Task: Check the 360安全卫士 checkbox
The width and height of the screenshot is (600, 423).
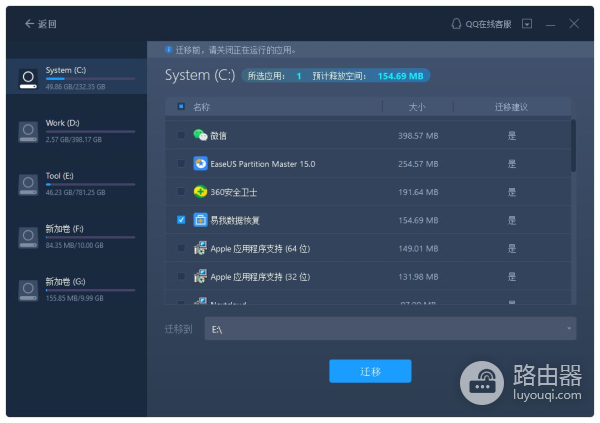Action: [x=181, y=191]
